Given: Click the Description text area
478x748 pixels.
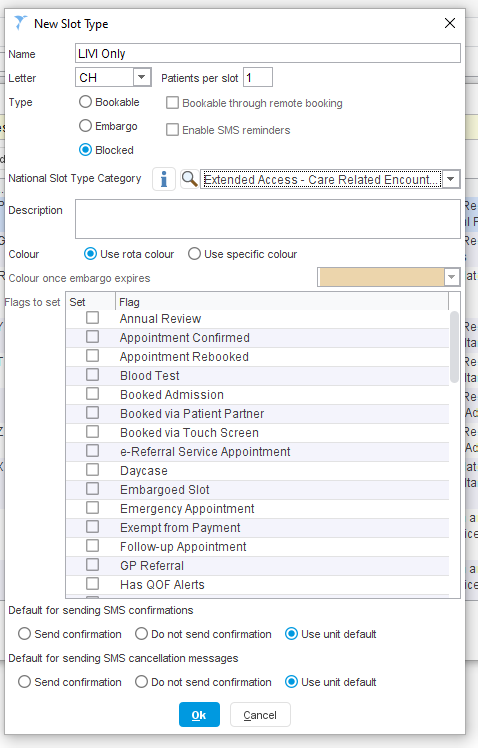Looking at the screenshot, I should (268, 219).
